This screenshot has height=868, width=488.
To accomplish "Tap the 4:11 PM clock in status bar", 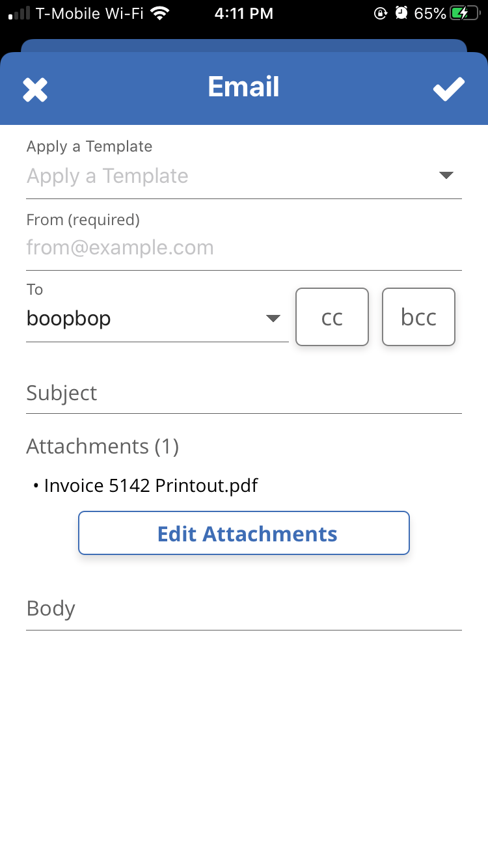I will [x=244, y=13].
